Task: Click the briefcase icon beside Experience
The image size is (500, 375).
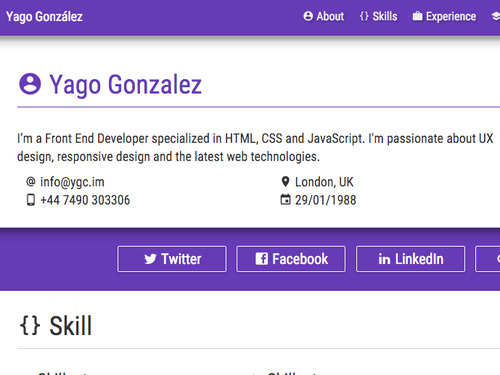Action: click(x=417, y=16)
